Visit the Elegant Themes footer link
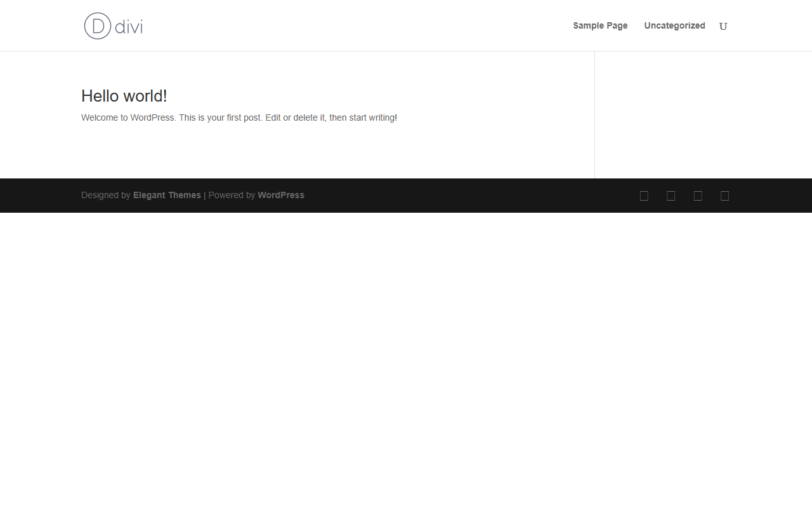Viewport: 812px width, 508px height. (x=167, y=196)
